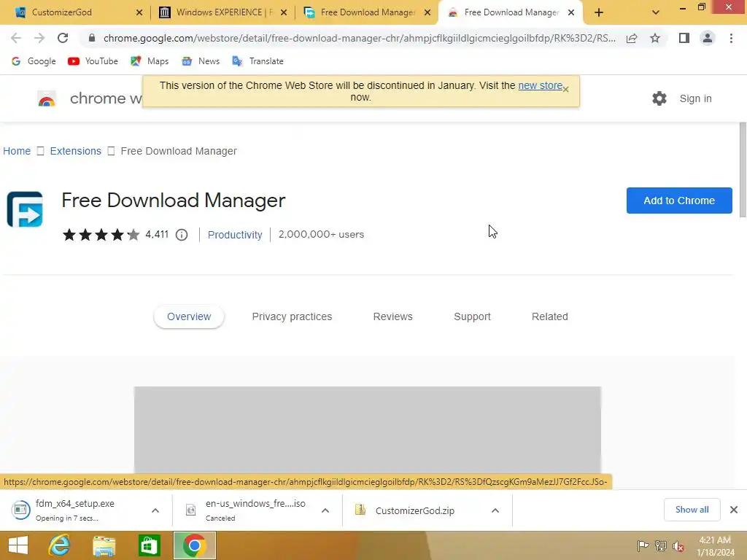Dismiss the discontinued store banner

tap(565, 89)
